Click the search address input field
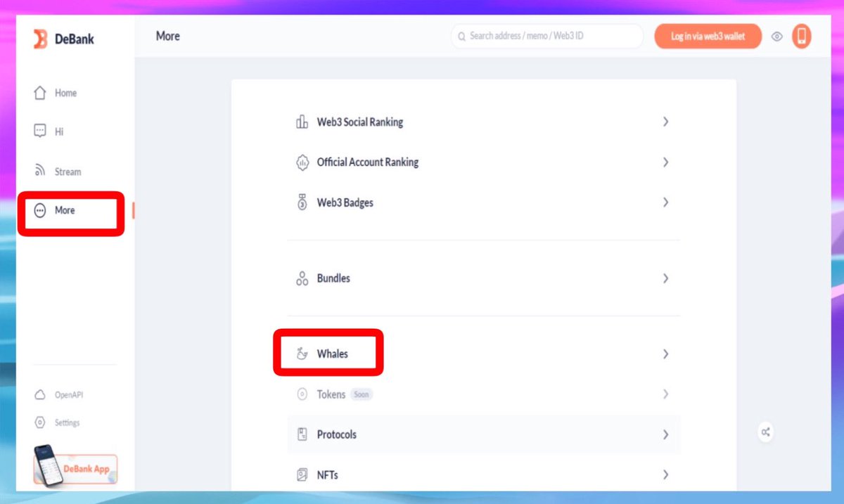The height and width of the screenshot is (504, 844). (547, 36)
